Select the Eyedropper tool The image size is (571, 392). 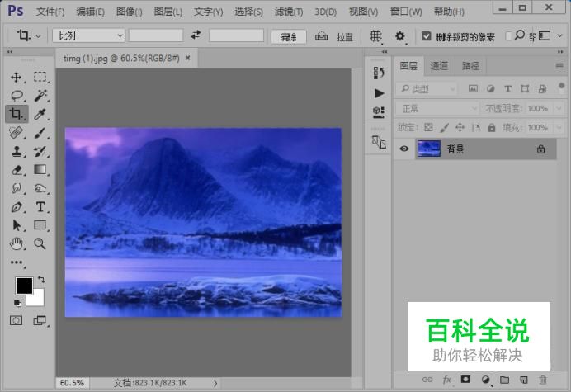click(x=40, y=114)
